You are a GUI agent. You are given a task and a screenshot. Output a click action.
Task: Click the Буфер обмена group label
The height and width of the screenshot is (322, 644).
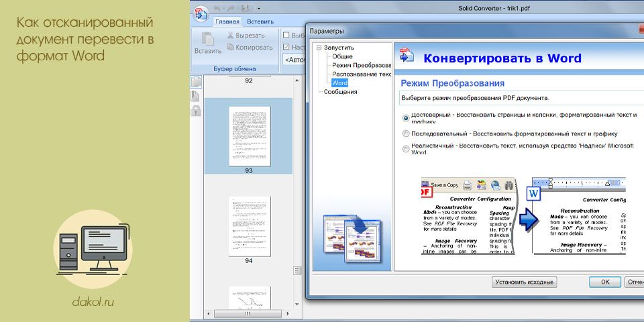point(235,68)
